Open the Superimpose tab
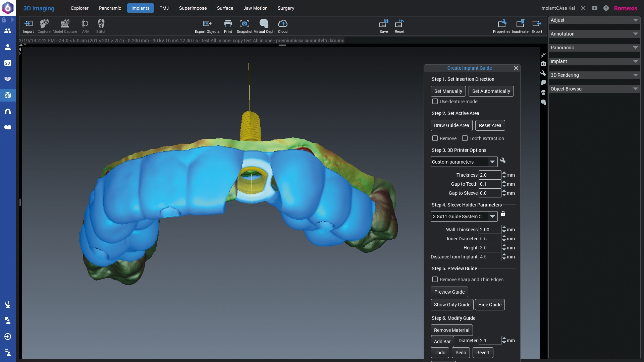 pyautogui.click(x=193, y=8)
